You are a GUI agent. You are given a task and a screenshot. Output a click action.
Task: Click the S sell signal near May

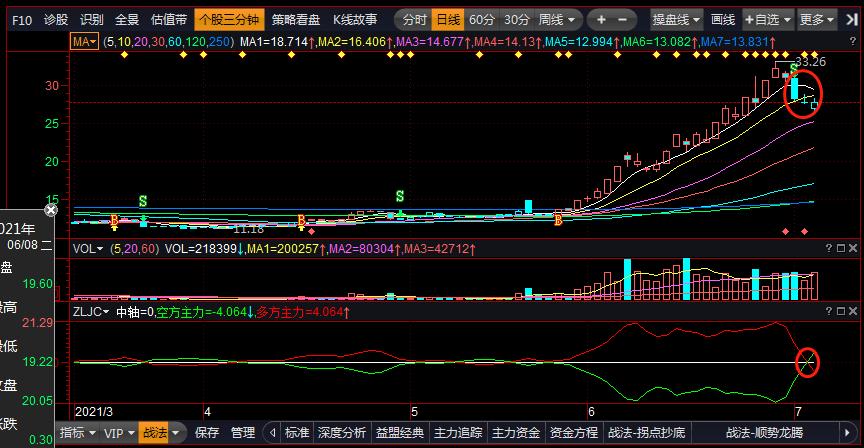pos(400,196)
